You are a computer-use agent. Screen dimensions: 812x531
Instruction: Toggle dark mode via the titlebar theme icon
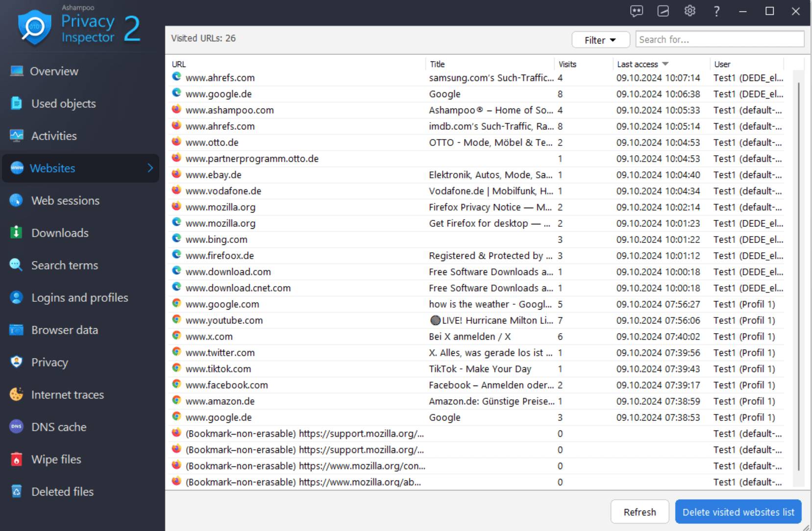pos(663,11)
